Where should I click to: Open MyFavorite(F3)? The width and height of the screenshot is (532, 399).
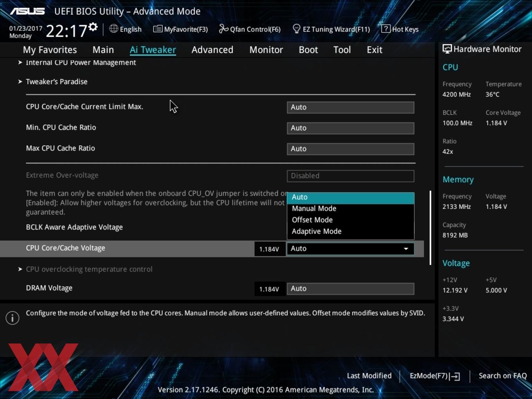186,29
